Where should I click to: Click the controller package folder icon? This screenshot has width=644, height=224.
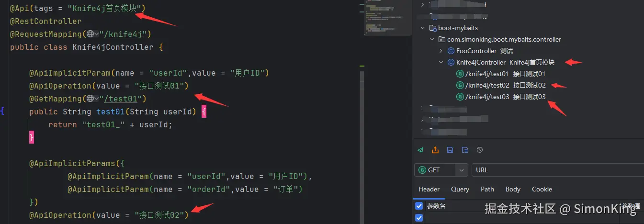[x=442, y=39]
